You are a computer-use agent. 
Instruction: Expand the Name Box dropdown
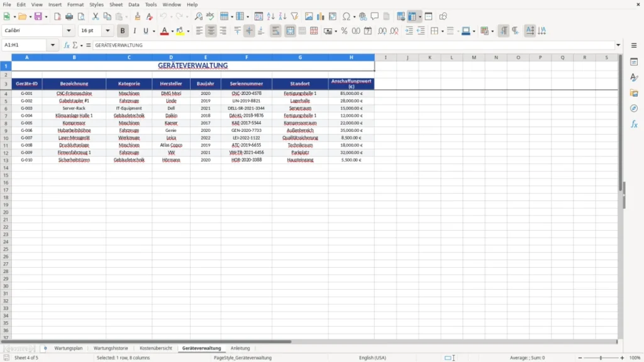53,45
